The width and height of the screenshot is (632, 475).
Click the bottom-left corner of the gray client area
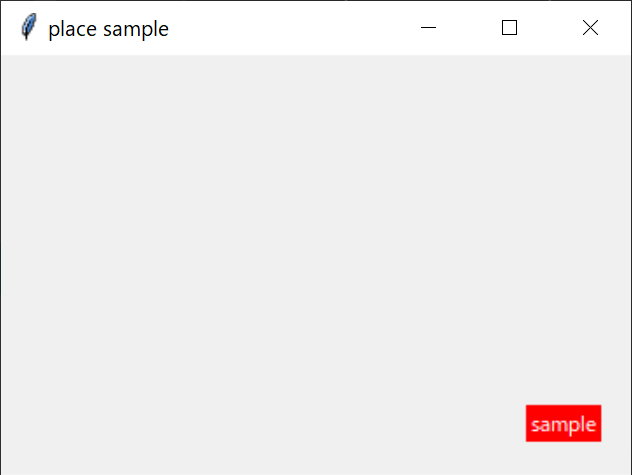tap(6, 468)
